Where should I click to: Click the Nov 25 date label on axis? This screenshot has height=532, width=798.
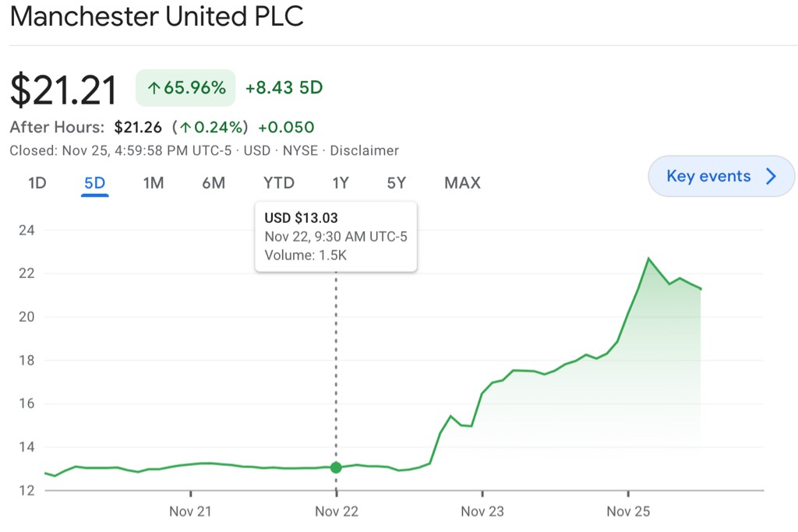(x=628, y=512)
